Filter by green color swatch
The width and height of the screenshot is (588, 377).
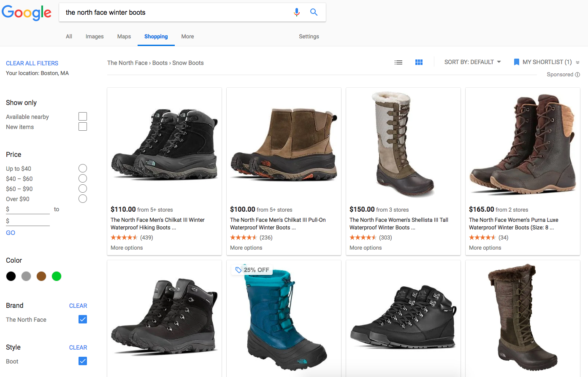click(57, 276)
